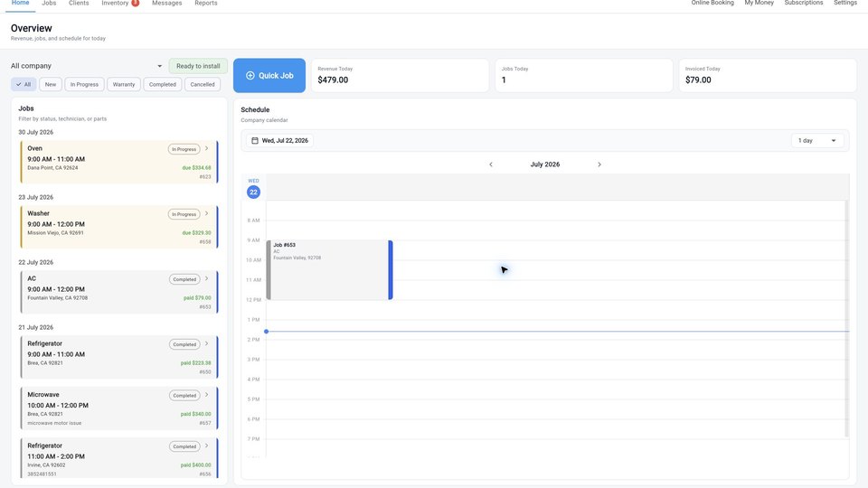Viewport: 868px width, 488px height.
Task: Open Job #653 event on the schedule
Action: 329,270
